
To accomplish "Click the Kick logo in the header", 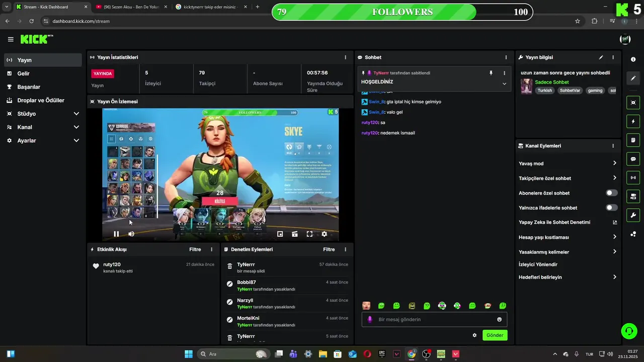I will point(36,39).
